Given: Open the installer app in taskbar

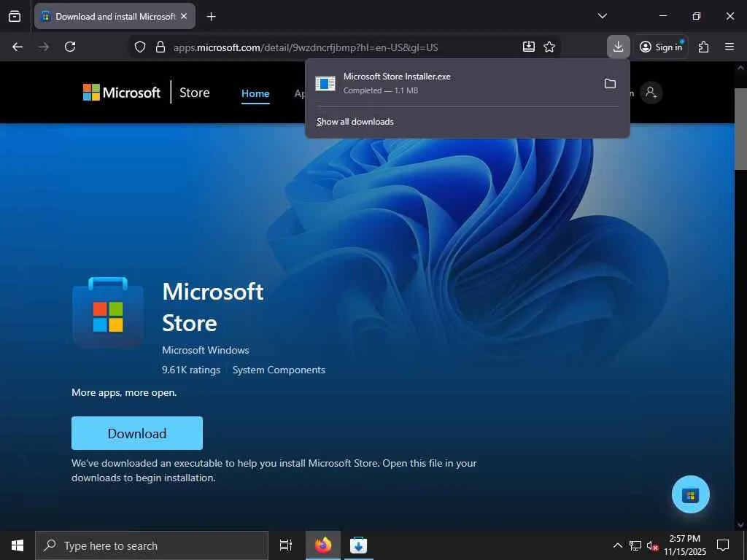Looking at the screenshot, I should click(358, 545).
